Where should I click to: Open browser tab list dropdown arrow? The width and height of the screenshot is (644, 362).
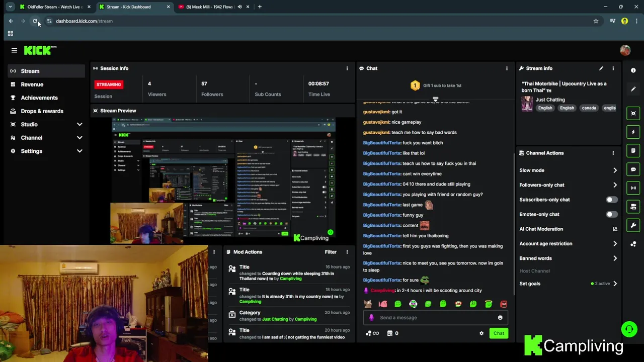(x=10, y=7)
